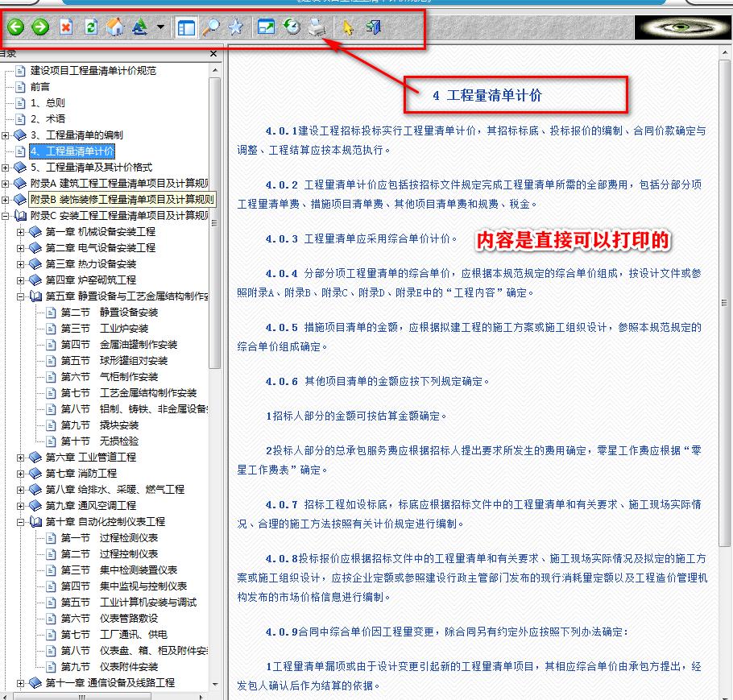Expand 第八章 给排水、采暖、燃气工程
The image size is (733, 700).
[x=20, y=490]
